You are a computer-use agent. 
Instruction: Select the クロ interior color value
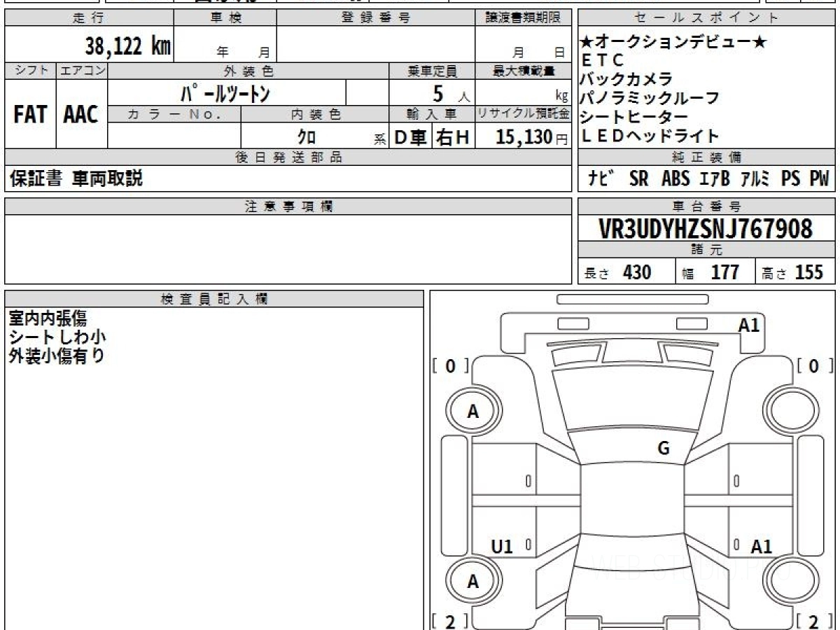[x=308, y=136]
